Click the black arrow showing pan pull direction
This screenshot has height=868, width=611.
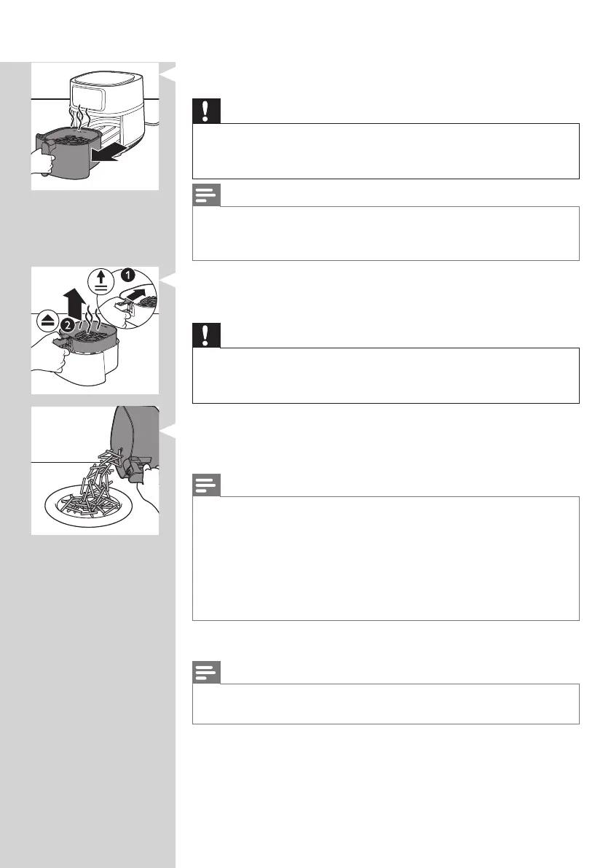[x=105, y=155]
